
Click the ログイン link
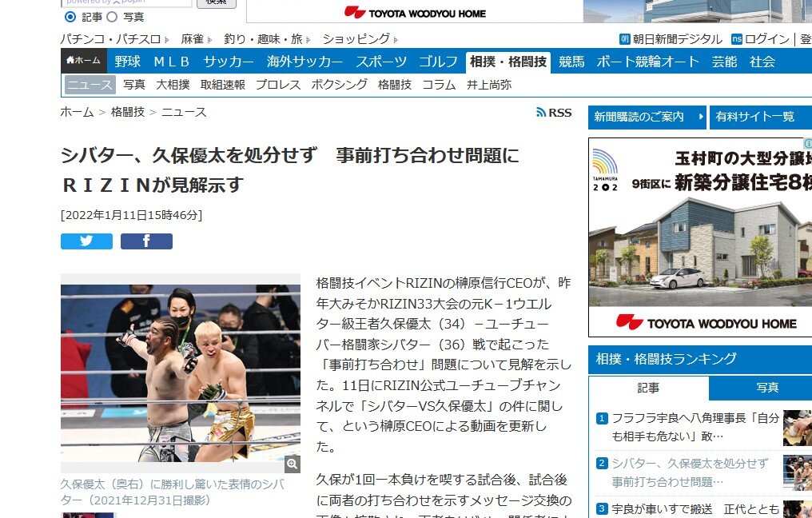click(x=767, y=39)
